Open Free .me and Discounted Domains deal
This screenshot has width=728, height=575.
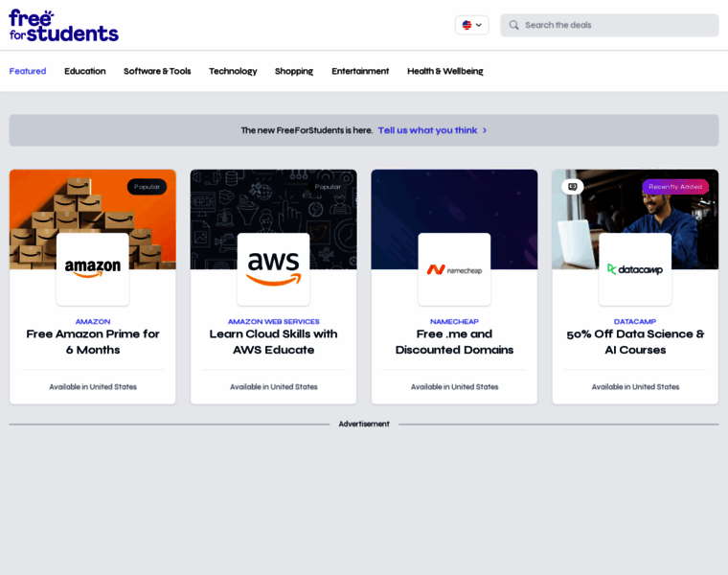click(455, 342)
